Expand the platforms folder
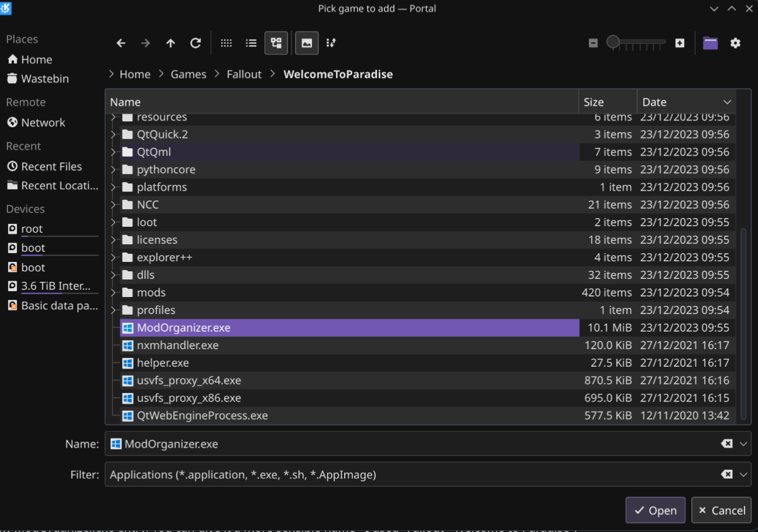Image resolution: width=758 pixels, height=532 pixels. pyautogui.click(x=113, y=187)
